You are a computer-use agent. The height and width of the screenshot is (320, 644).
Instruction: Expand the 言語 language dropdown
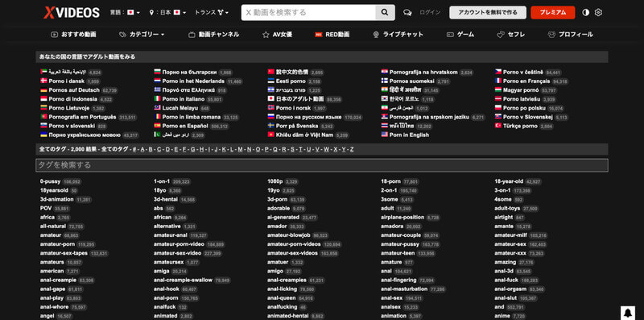pyautogui.click(x=125, y=12)
